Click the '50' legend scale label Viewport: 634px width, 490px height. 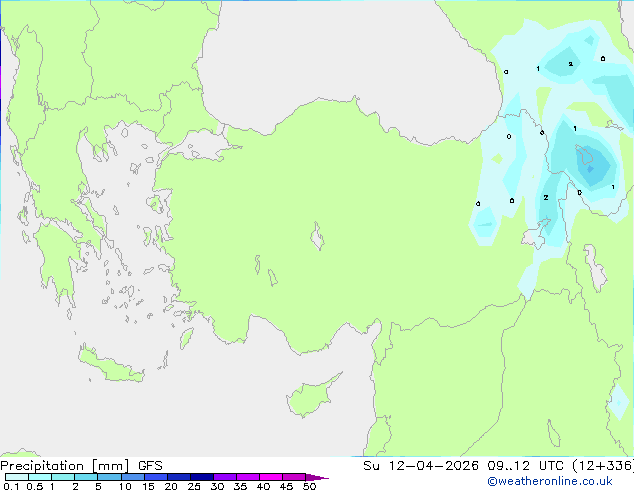(x=309, y=486)
